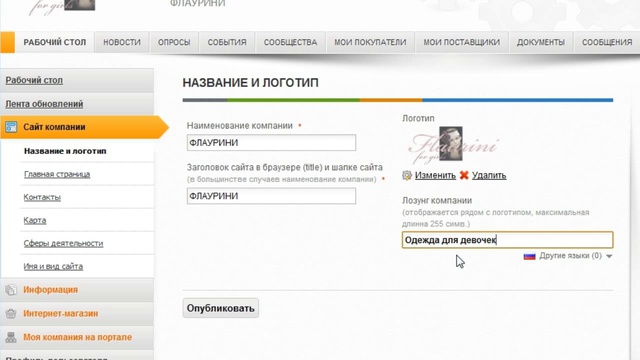Click the Интернет-магазин basket icon
The width and height of the screenshot is (640, 360).
(x=11, y=313)
